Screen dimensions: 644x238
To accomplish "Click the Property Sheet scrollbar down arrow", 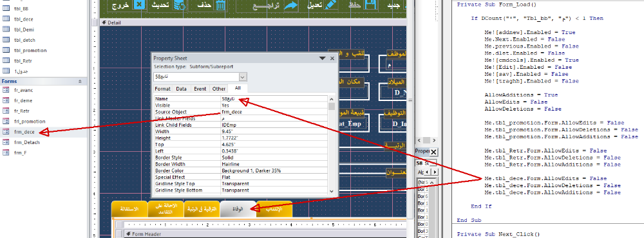I will [x=331, y=191].
